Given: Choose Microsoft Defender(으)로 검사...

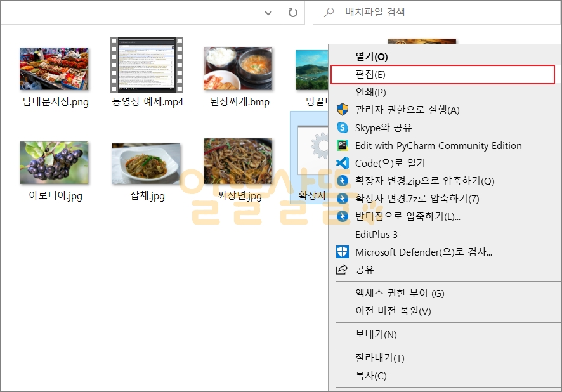Looking at the screenshot, I should click(x=445, y=252).
